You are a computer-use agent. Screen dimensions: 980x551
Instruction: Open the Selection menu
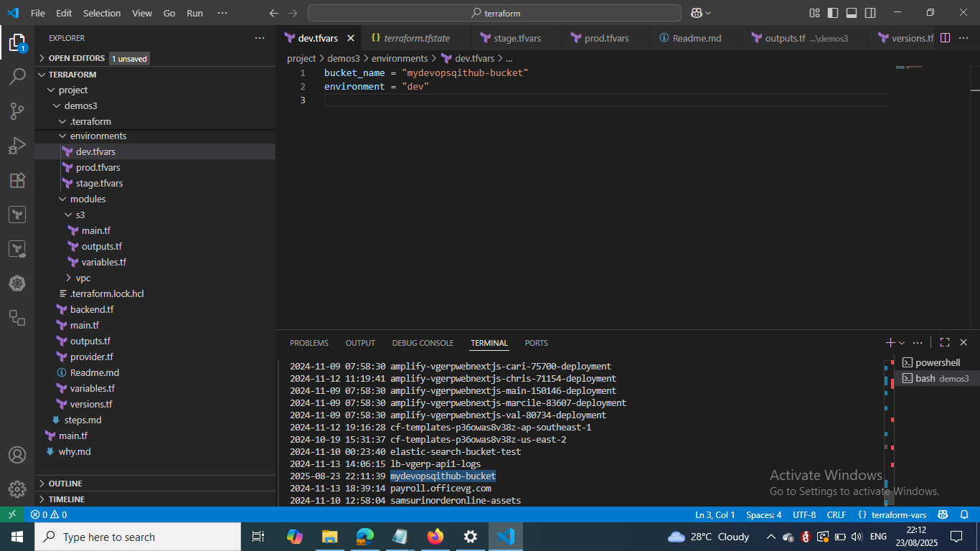click(102, 13)
